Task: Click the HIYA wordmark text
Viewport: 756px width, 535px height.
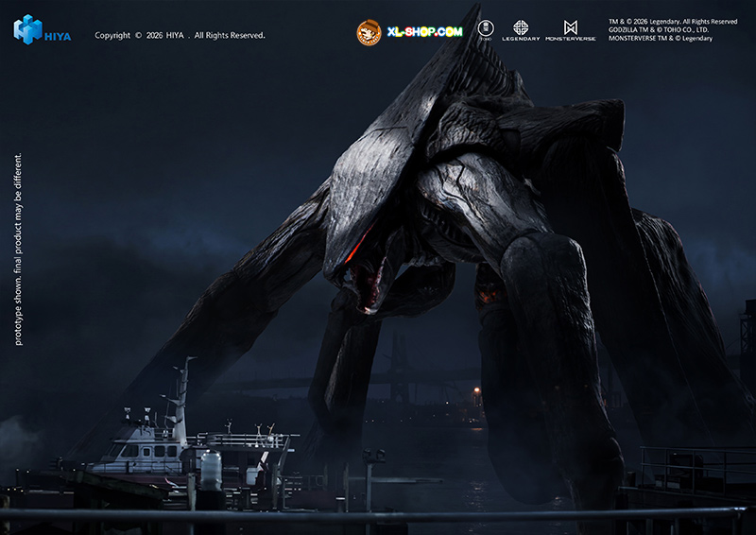Action: [58, 36]
